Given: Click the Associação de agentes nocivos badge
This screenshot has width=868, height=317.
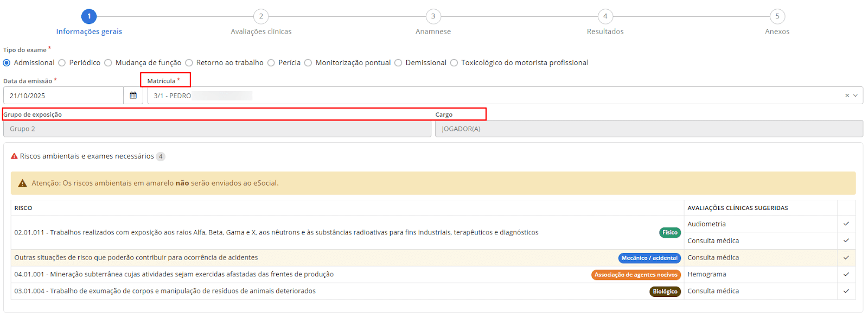Looking at the screenshot, I should pos(635,275).
